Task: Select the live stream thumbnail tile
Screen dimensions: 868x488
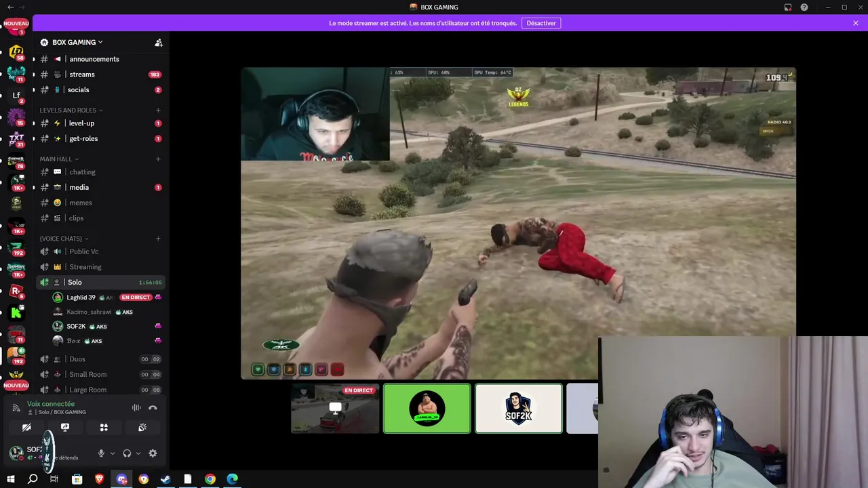Action: (335, 409)
